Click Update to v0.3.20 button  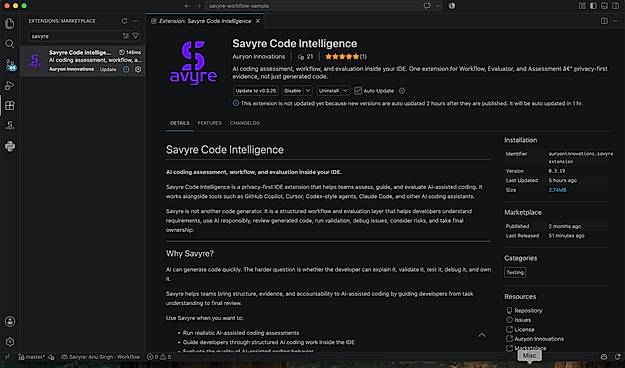[x=256, y=91]
